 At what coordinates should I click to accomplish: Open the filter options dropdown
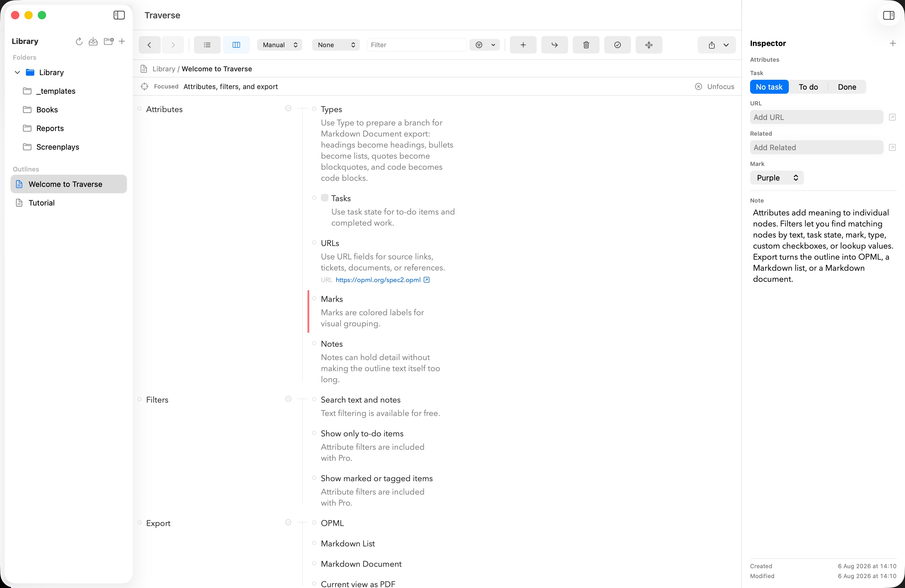485,45
